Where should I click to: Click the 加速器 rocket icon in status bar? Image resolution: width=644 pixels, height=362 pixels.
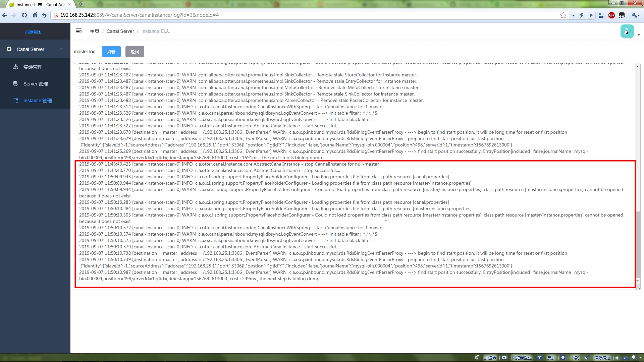click(x=477, y=358)
